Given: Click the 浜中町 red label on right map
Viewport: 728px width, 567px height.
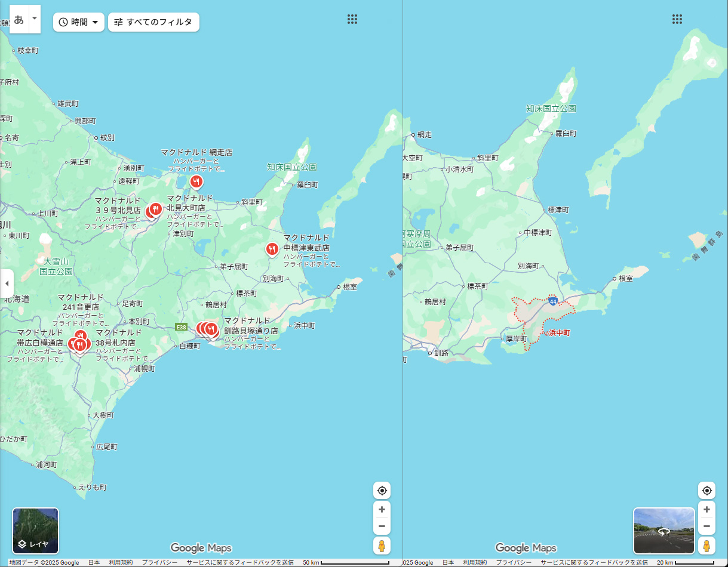Looking at the screenshot, I should [x=559, y=332].
